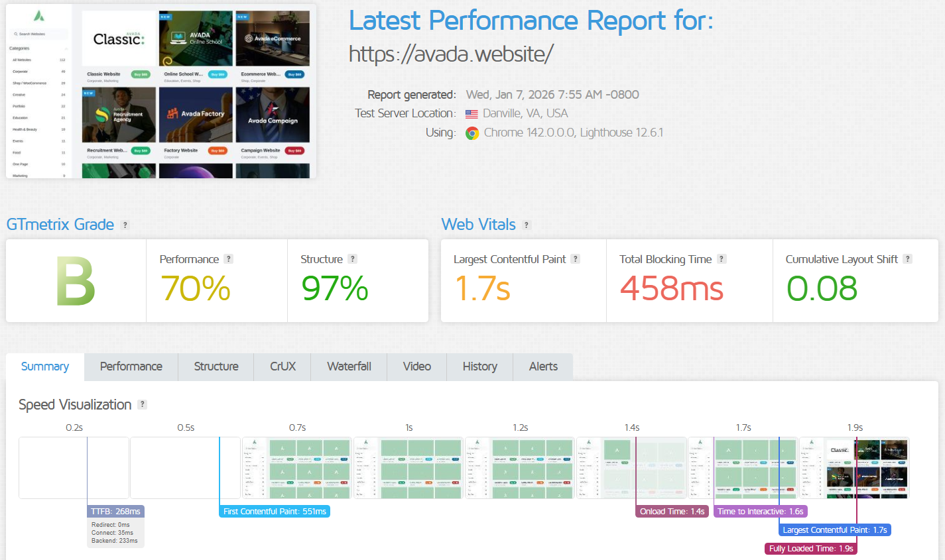Click the 97% Structure score

[335, 289]
